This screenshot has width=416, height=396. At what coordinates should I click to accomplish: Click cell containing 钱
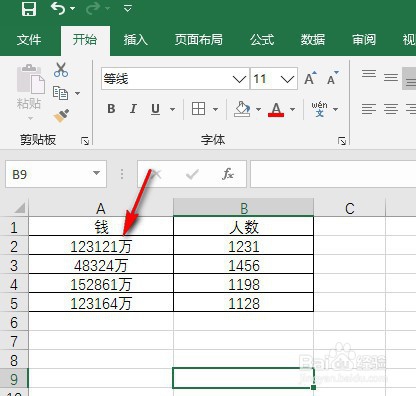pos(101,227)
